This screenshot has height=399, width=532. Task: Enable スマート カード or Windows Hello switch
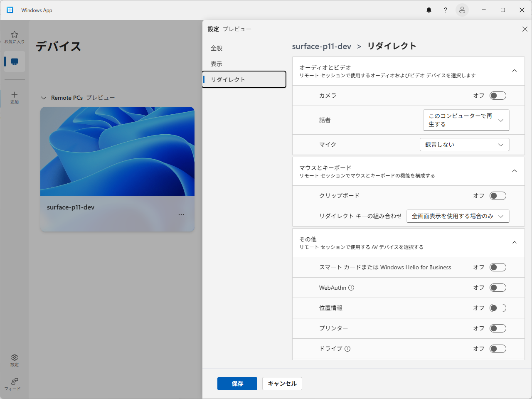[498, 267]
